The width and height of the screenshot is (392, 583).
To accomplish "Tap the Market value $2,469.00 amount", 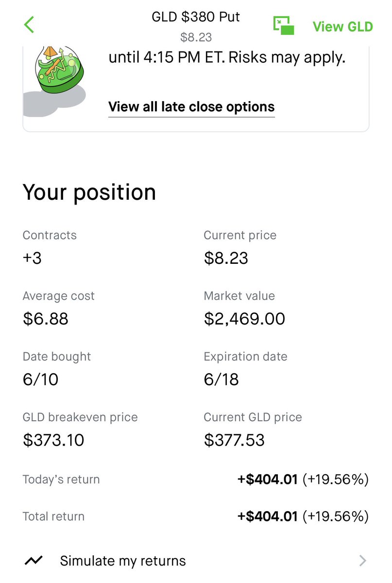I will [244, 319].
